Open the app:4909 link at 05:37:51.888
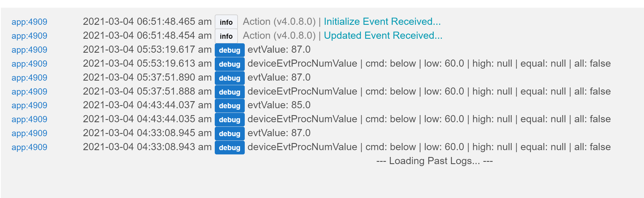 pyautogui.click(x=29, y=92)
